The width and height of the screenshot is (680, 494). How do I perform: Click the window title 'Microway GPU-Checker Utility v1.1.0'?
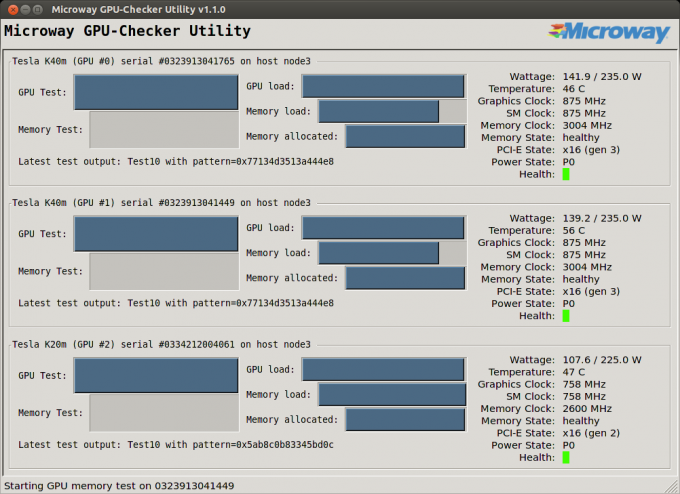pos(138,10)
